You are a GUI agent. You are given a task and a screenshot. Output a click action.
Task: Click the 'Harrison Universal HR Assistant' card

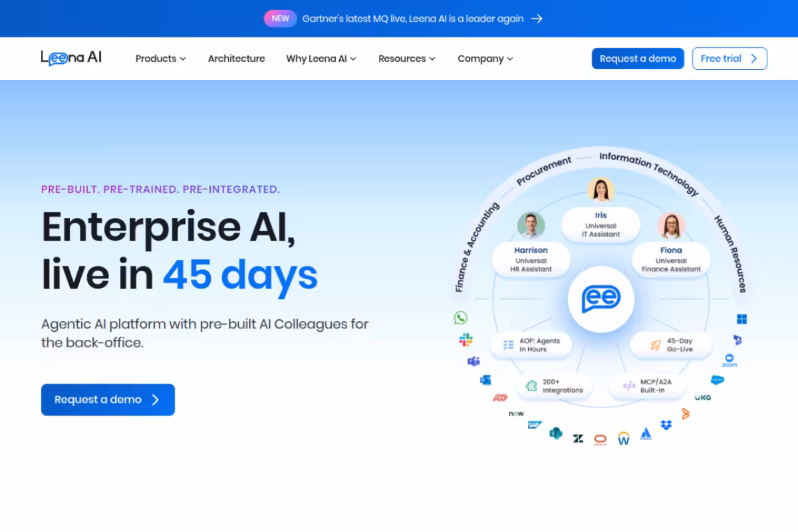(531, 259)
